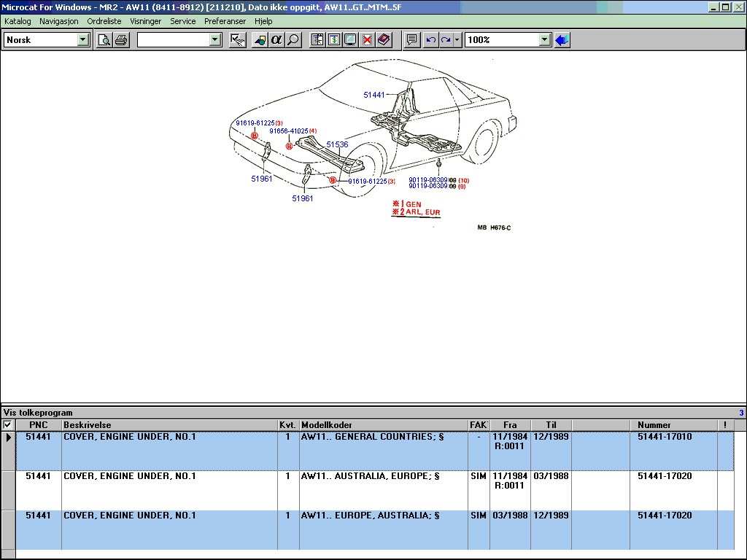Click the Nummer column header
This screenshot has height=560, width=747.
[x=654, y=424]
